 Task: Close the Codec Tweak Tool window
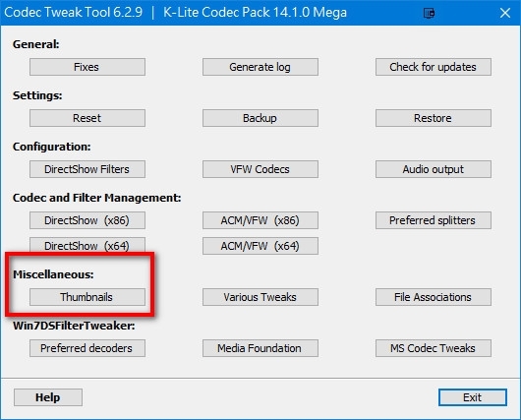pyautogui.click(x=505, y=13)
